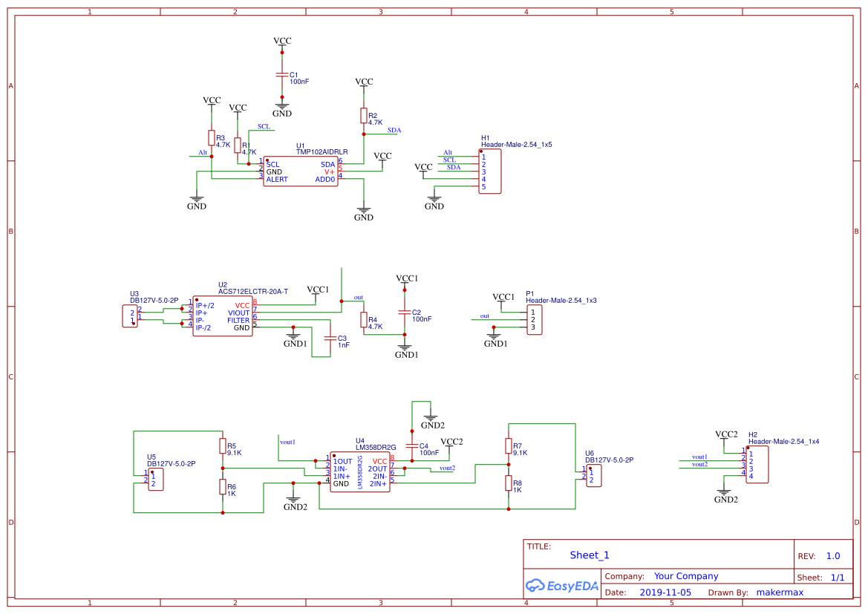Select the DB127V-5.0-2P terminal U3

click(128, 316)
